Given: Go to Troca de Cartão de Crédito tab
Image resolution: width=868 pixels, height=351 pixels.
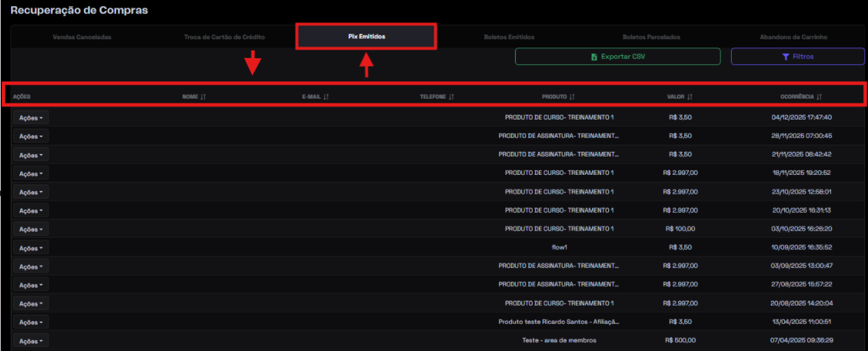Looking at the screenshot, I should [x=224, y=36].
